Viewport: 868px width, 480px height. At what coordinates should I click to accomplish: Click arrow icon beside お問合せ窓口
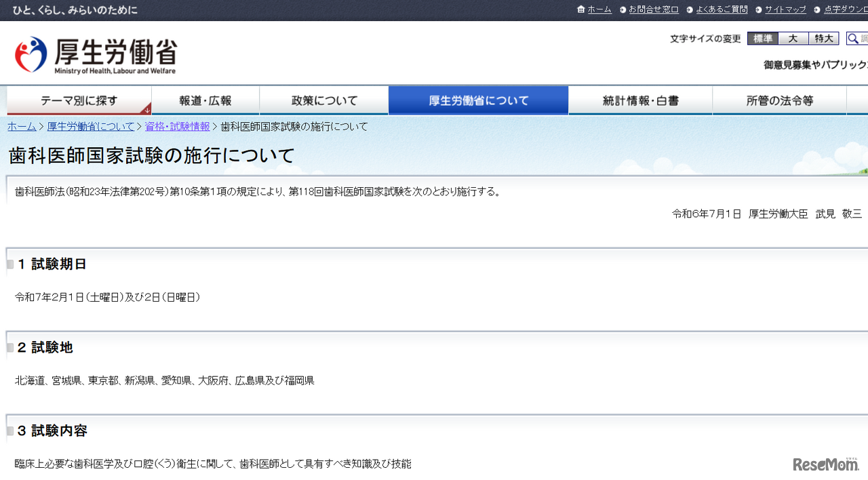point(623,9)
